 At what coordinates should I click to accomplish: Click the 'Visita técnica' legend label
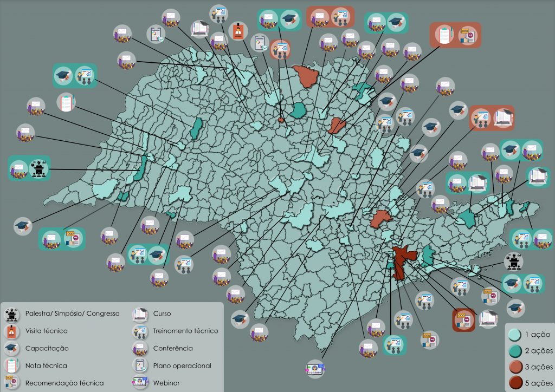pyautogui.click(x=47, y=331)
